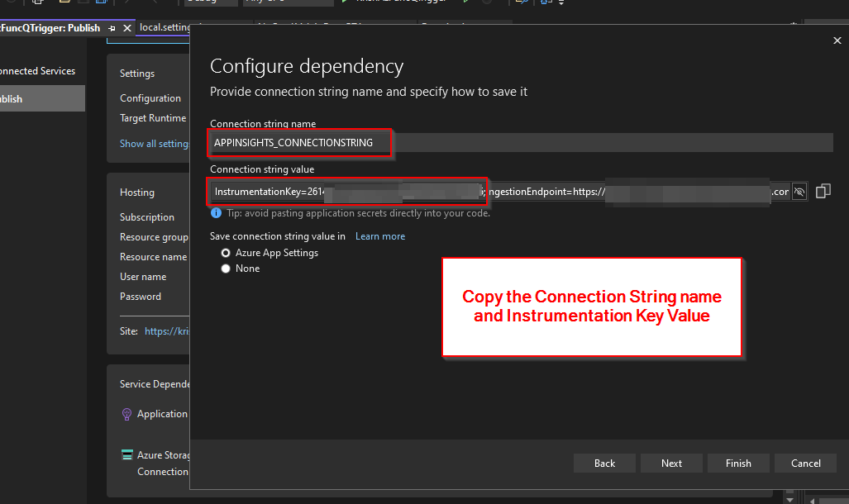Open the Learn more link
This screenshot has width=849, height=504.
(380, 236)
